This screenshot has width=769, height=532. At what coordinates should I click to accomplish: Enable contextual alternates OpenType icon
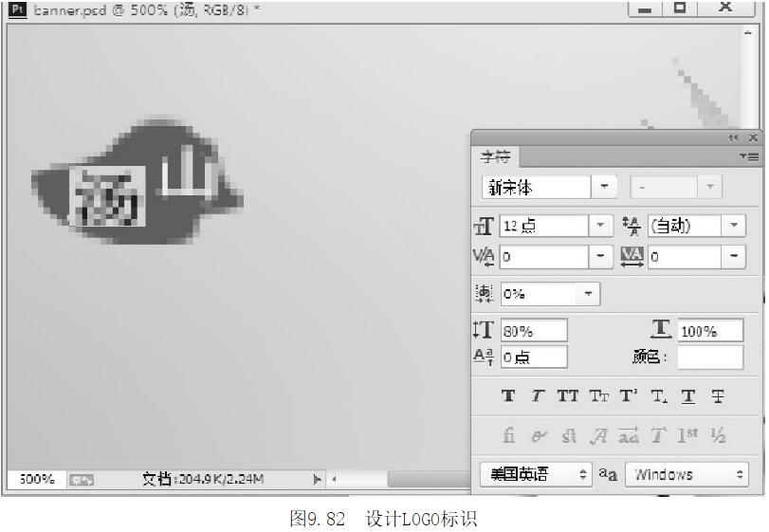pos(539,435)
